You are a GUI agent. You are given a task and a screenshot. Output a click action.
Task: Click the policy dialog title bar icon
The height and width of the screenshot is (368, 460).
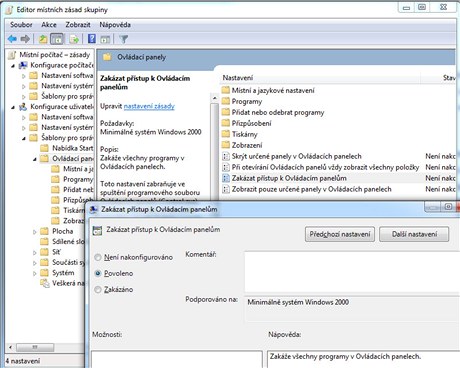coord(94,209)
